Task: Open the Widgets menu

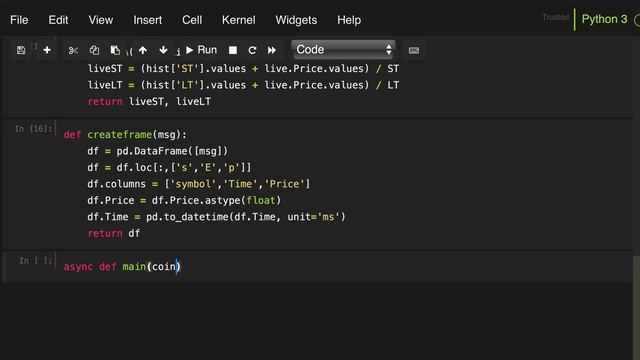Action: pyautogui.click(x=296, y=20)
